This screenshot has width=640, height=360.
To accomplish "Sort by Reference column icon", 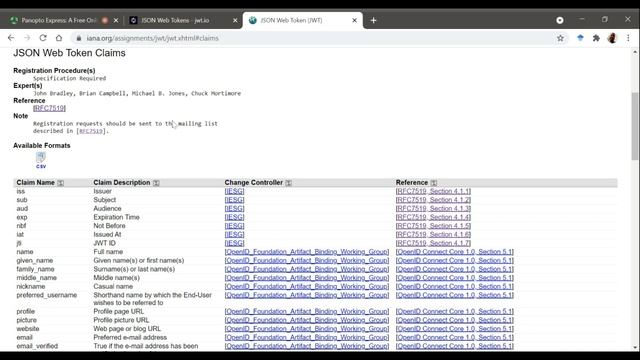I will click(x=433, y=183).
